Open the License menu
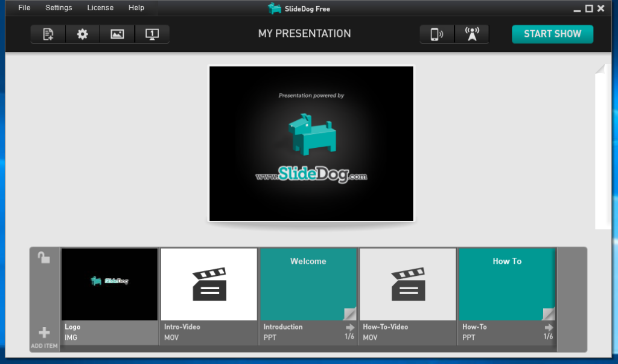Screen dimensions: 618x364 pyautogui.click(x=100, y=8)
